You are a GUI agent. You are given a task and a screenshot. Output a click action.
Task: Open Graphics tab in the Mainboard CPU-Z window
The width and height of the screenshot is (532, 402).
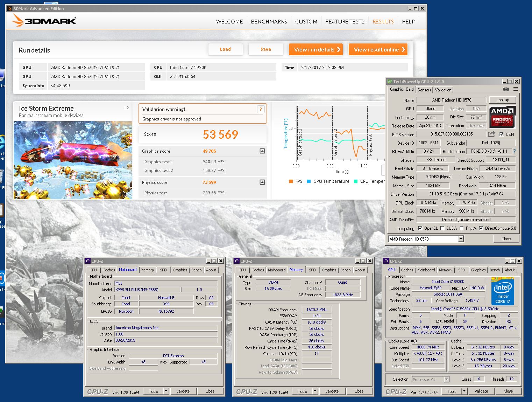click(x=180, y=270)
